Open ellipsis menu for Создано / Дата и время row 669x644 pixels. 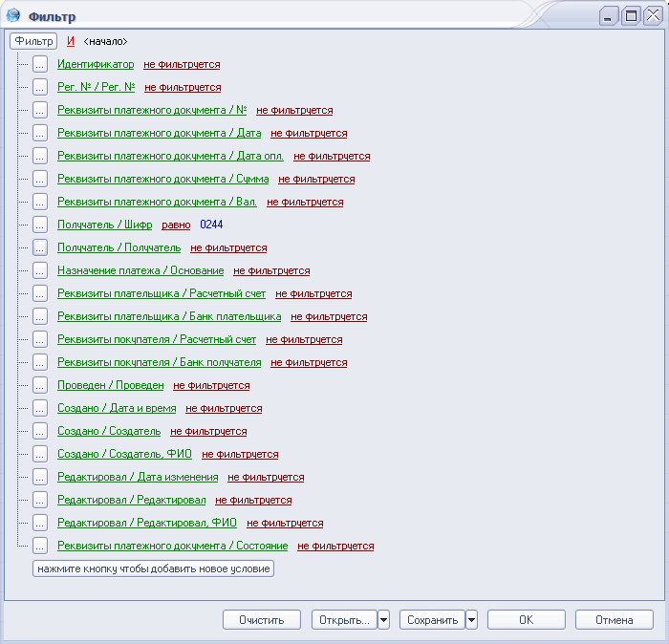(40, 409)
